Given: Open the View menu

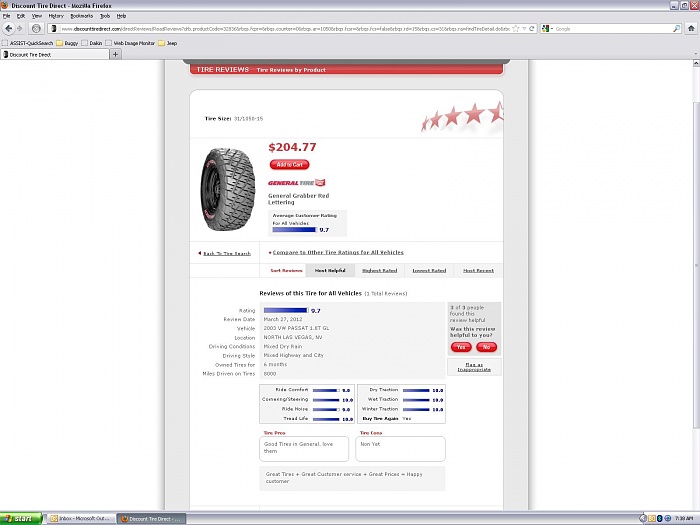Looking at the screenshot, I should pyautogui.click(x=37, y=16).
